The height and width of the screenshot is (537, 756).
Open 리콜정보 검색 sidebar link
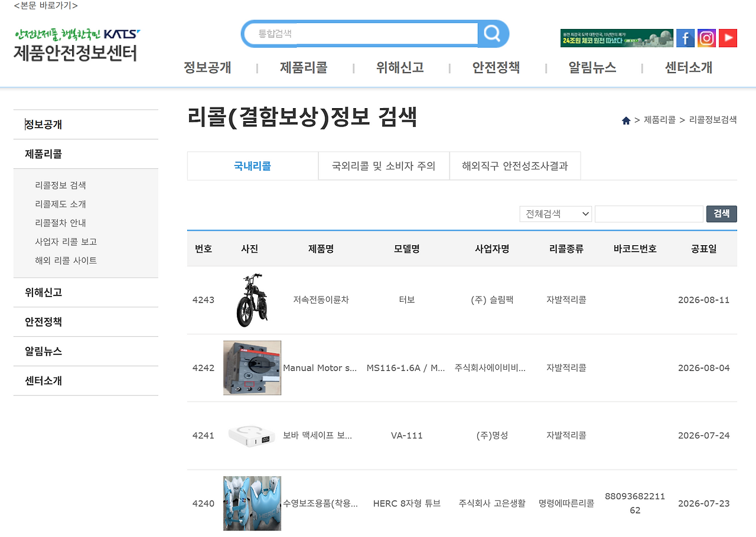click(x=61, y=185)
